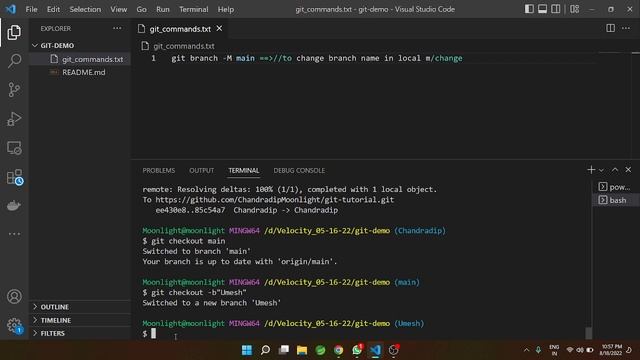Open Explorer views and more actions menu
Image resolution: width=640 pixels, height=360 pixels.
pos(117,28)
